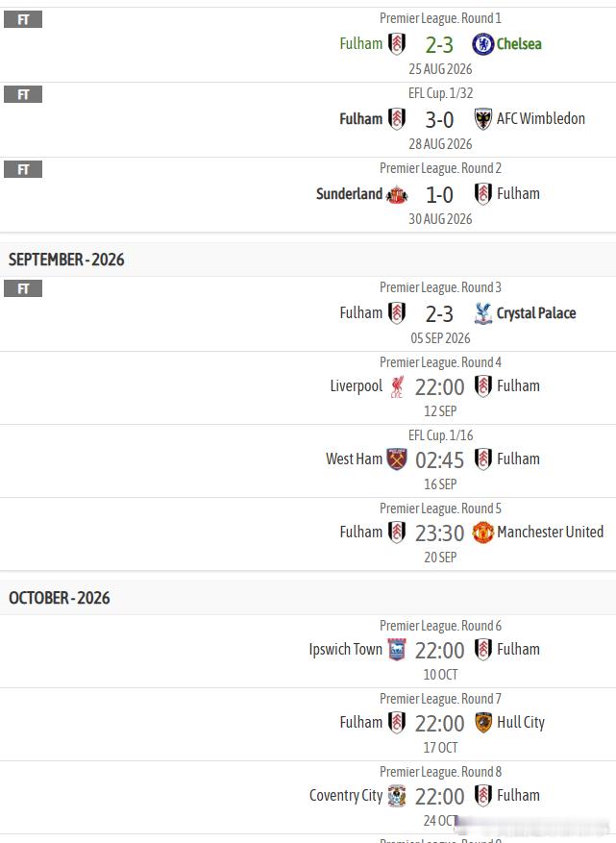Click the Sunderland club crest

pyautogui.click(x=397, y=194)
